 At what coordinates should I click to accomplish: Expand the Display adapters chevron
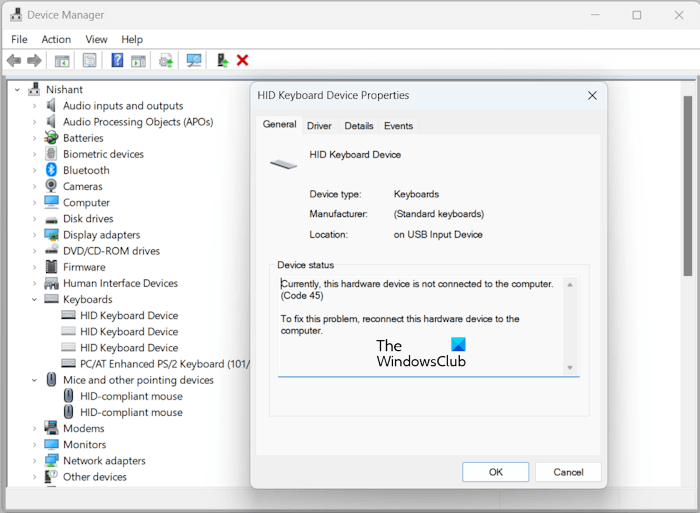[x=34, y=235]
